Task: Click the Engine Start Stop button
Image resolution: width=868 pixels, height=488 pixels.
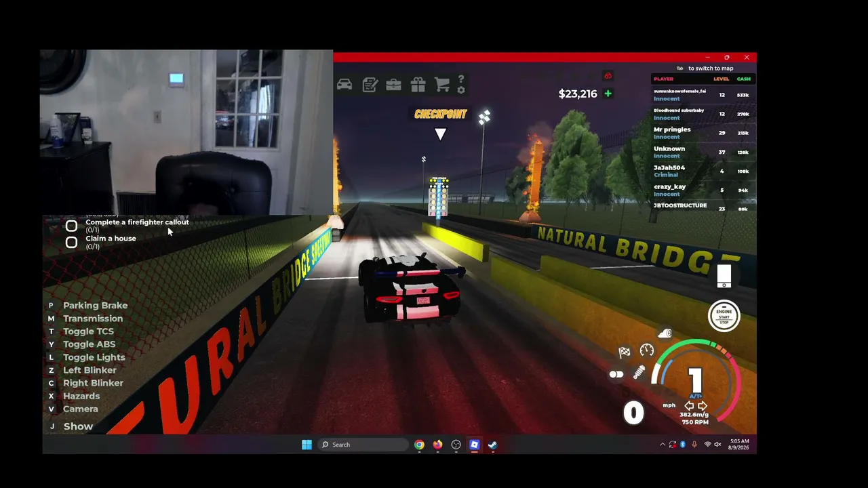Action: pos(724,317)
